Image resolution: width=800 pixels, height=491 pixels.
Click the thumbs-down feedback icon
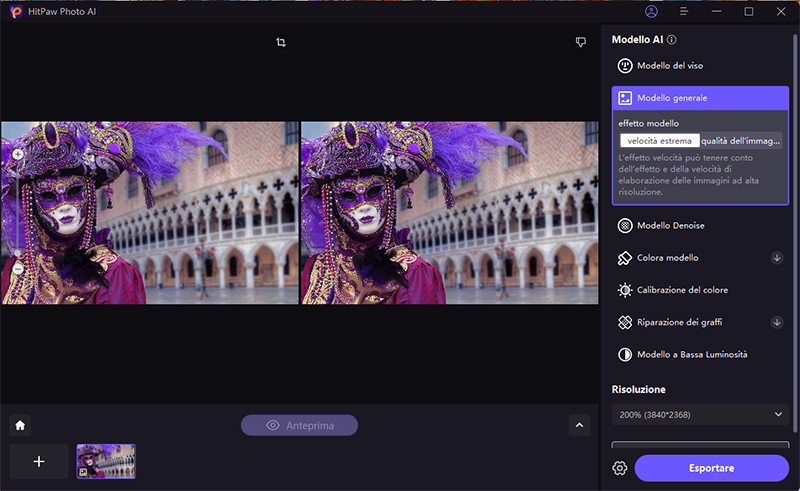point(580,43)
